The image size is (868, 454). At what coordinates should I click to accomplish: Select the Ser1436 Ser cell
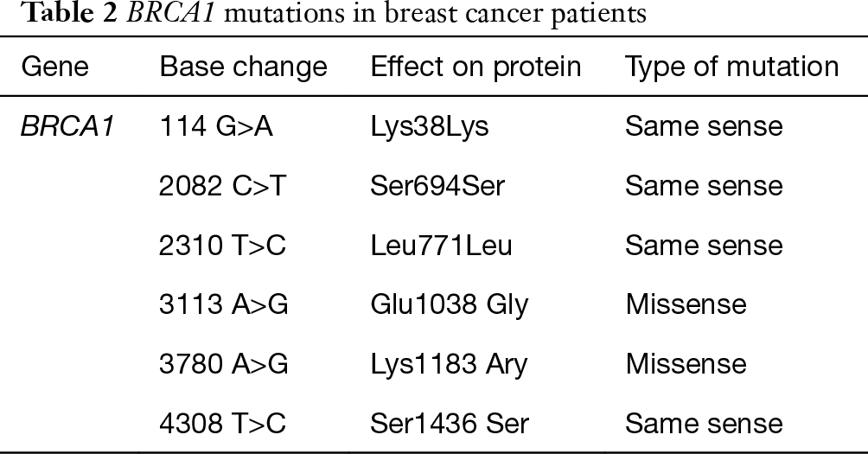coord(450,424)
